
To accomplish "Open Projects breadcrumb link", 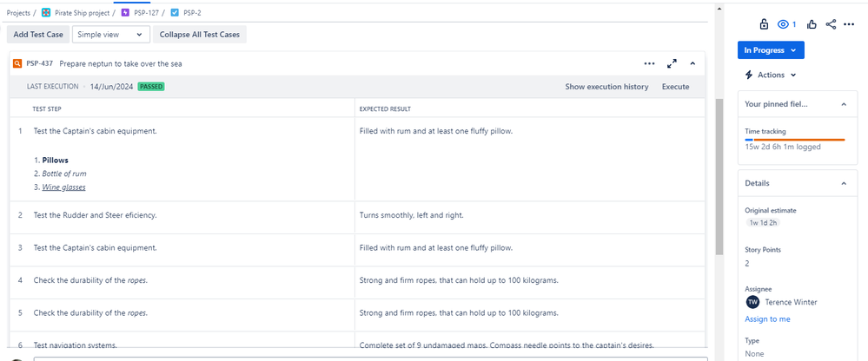I will (18, 13).
